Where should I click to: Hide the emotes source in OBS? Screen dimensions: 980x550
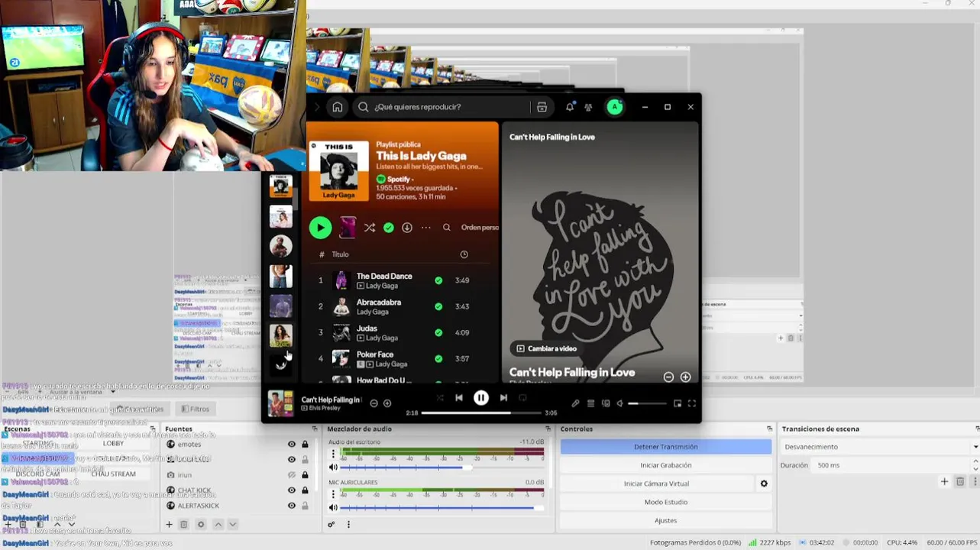click(x=291, y=444)
